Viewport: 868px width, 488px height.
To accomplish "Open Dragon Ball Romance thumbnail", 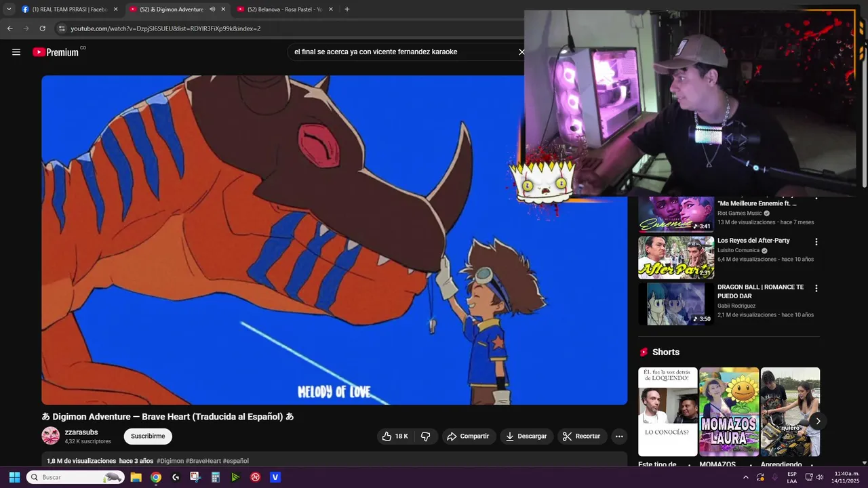I will click(676, 304).
